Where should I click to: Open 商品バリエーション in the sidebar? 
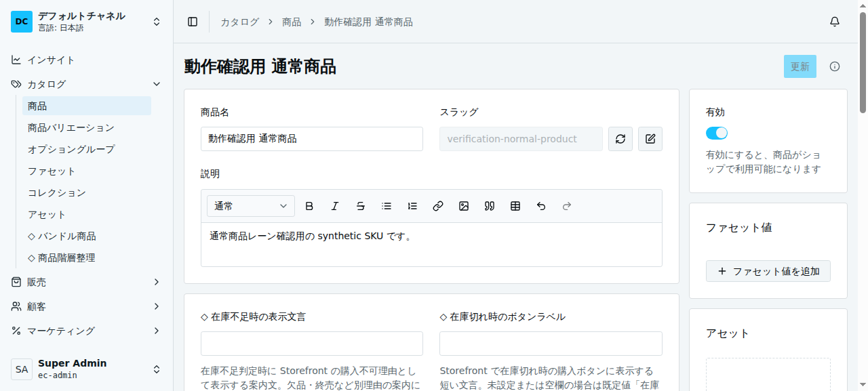[x=87, y=127]
